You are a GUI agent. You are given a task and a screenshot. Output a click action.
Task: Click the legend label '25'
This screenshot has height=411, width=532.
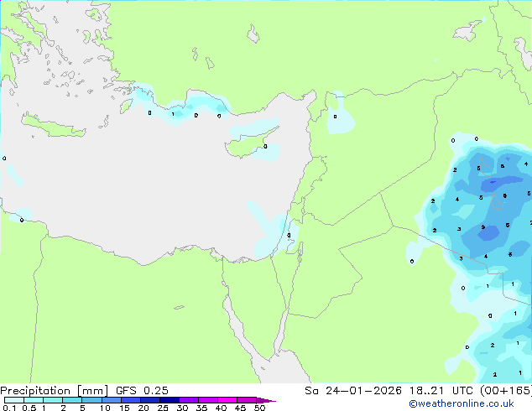point(163,408)
